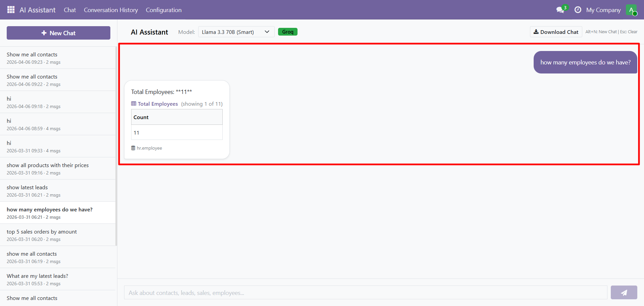The height and width of the screenshot is (306, 644).
Task: Click the send message paper plane icon
Action: pyautogui.click(x=624, y=293)
